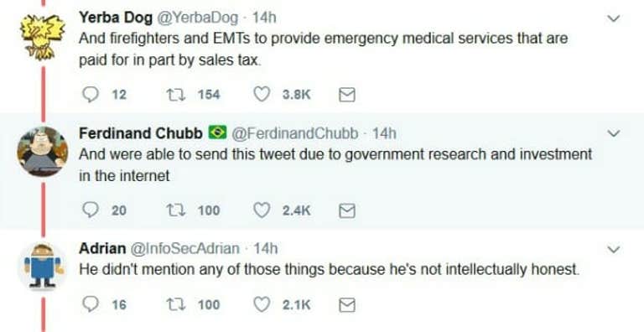Retweet Adrian's tweet
This screenshot has width=644, height=332.
176,304
